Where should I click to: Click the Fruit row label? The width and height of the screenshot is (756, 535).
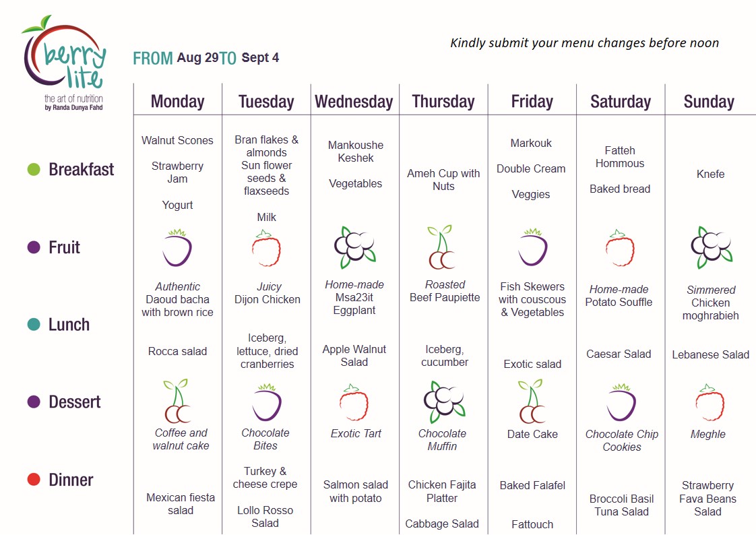[x=64, y=247]
